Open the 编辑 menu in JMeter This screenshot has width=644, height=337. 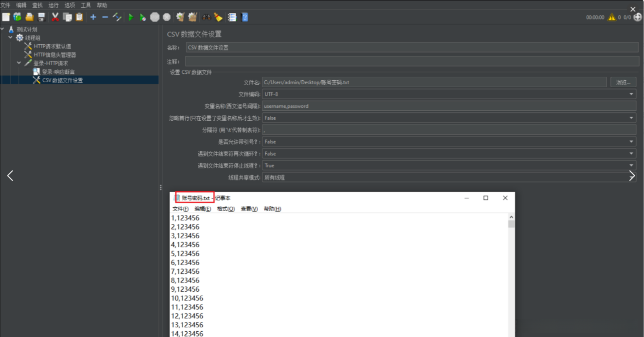pos(21,5)
